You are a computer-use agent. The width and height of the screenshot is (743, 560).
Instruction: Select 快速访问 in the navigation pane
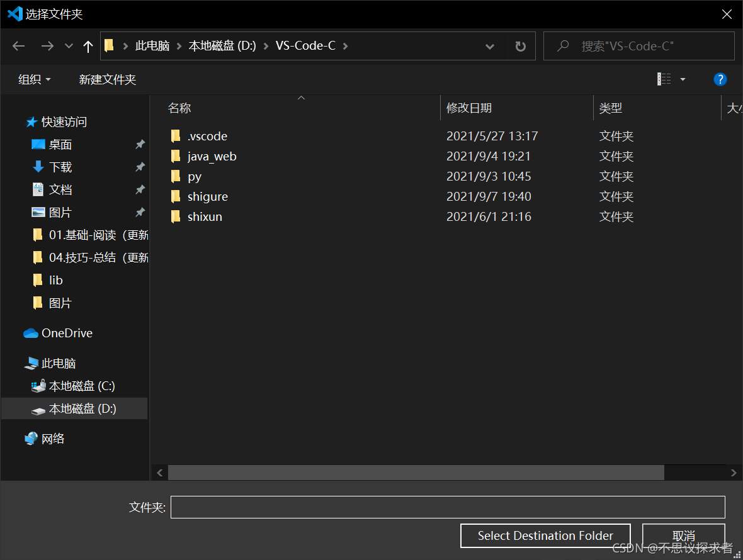coord(64,122)
